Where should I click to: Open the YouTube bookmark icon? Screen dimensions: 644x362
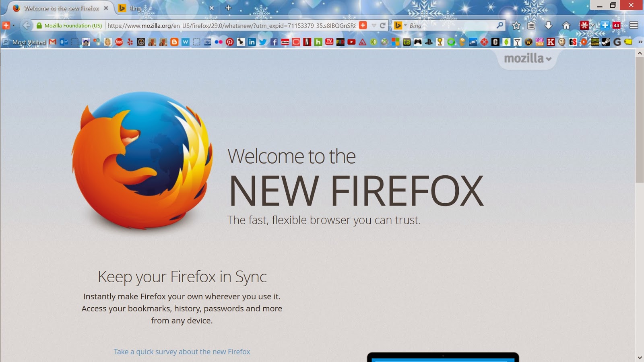pyautogui.click(x=351, y=42)
